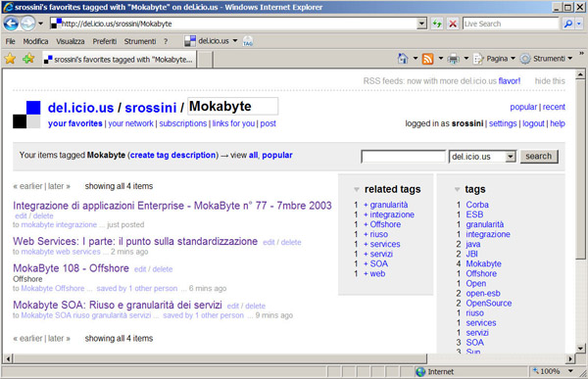Open the settings link
This screenshot has height=379, width=588.
[x=503, y=123]
